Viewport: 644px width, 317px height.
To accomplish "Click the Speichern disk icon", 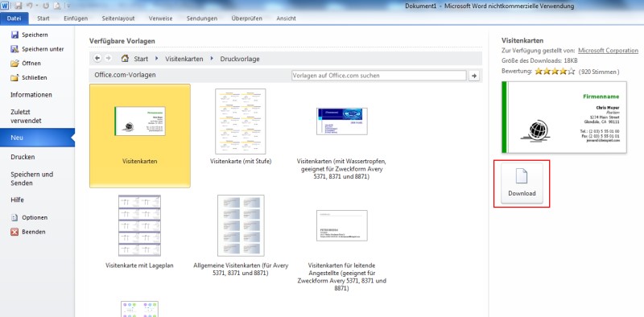I will point(14,35).
